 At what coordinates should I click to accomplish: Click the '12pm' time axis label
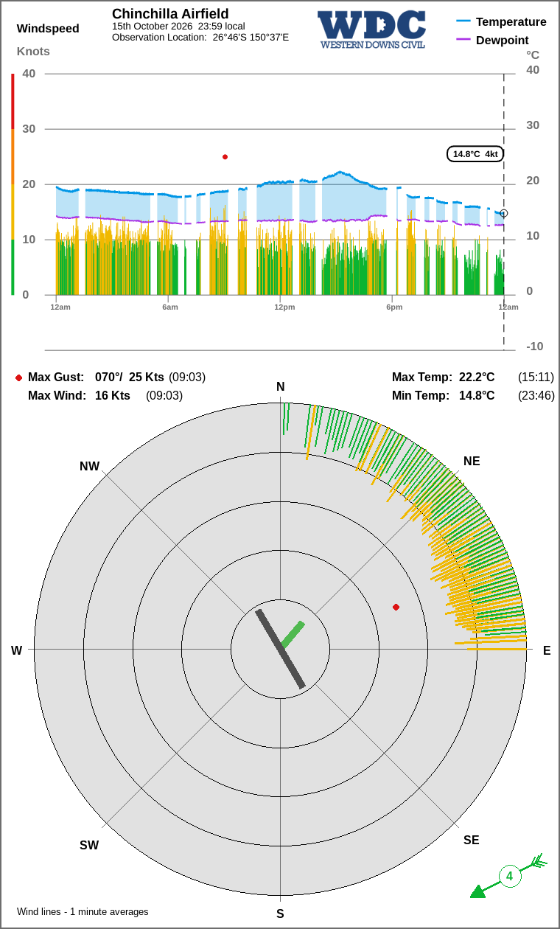click(x=284, y=307)
